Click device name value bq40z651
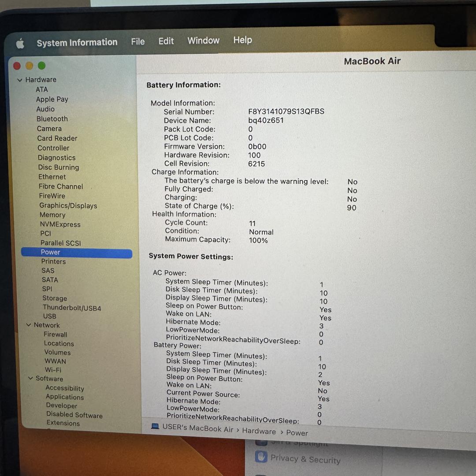Screen dimensions: 476x476 [x=266, y=120]
